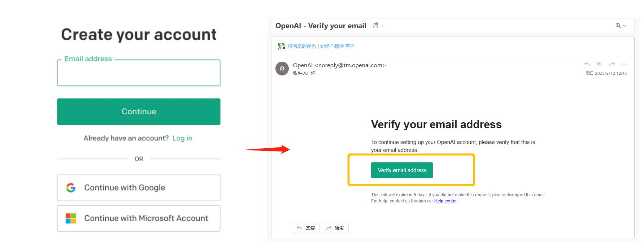Click the reply-all double arrow icon
Viewport: 644px width, 251px height.
(x=599, y=65)
